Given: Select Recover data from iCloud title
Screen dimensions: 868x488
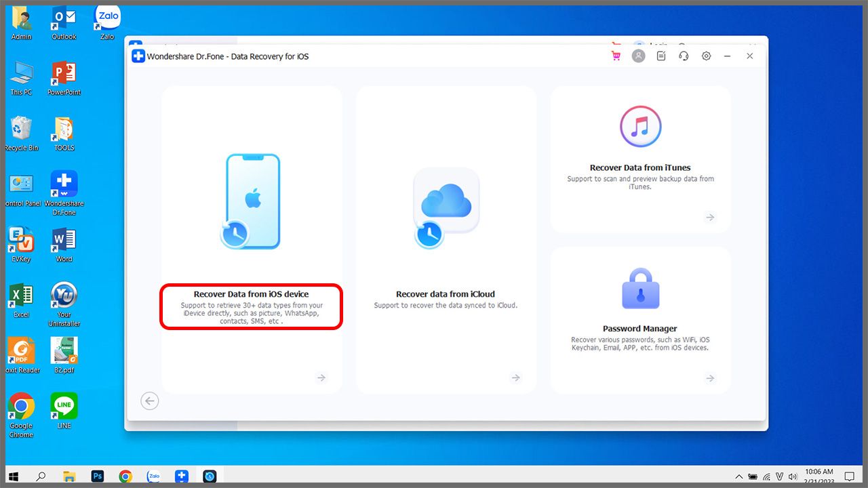Looking at the screenshot, I should pyautogui.click(x=446, y=294).
